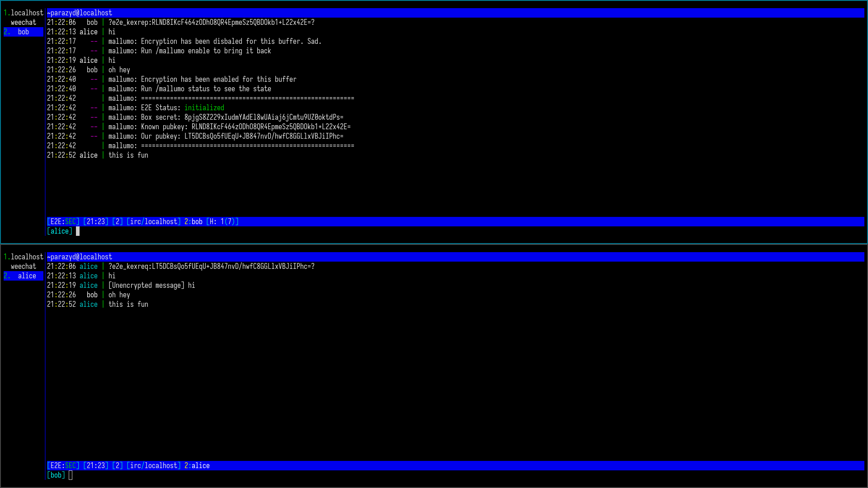The image size is (868, 488).
Task: Click the hotlist H: 1(7) indicator
Action: point(222,222)
